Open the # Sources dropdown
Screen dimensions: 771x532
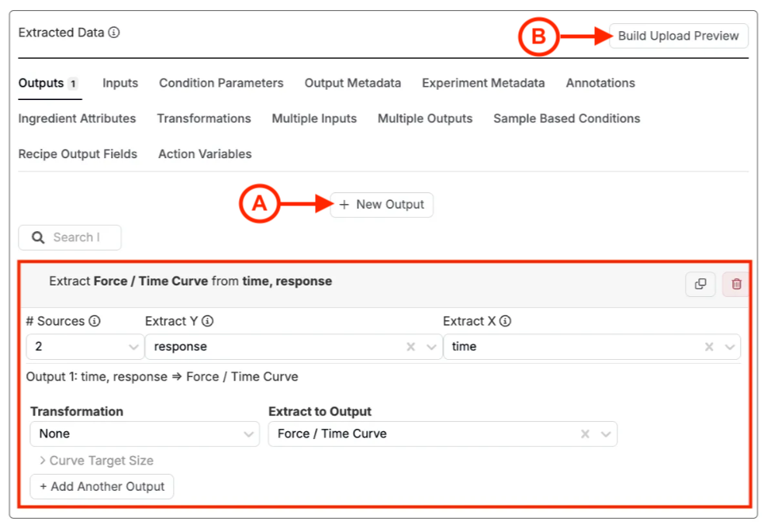85,347
